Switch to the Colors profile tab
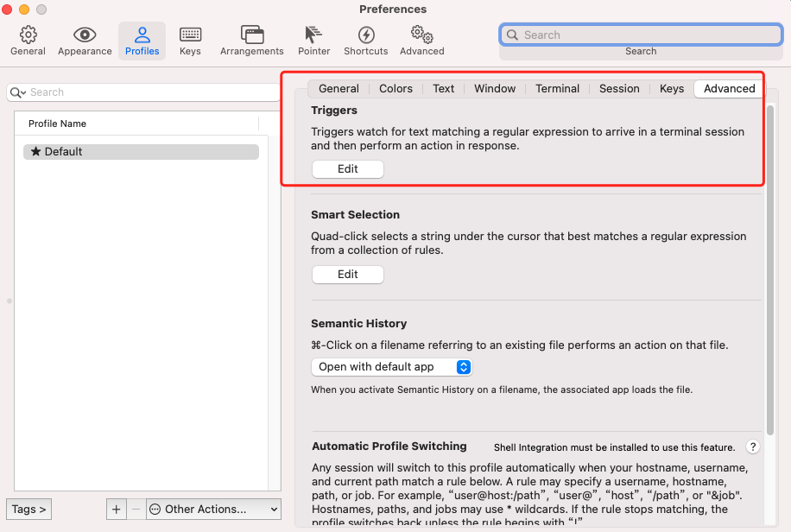The image size is (791, 532). pos(395,88)
